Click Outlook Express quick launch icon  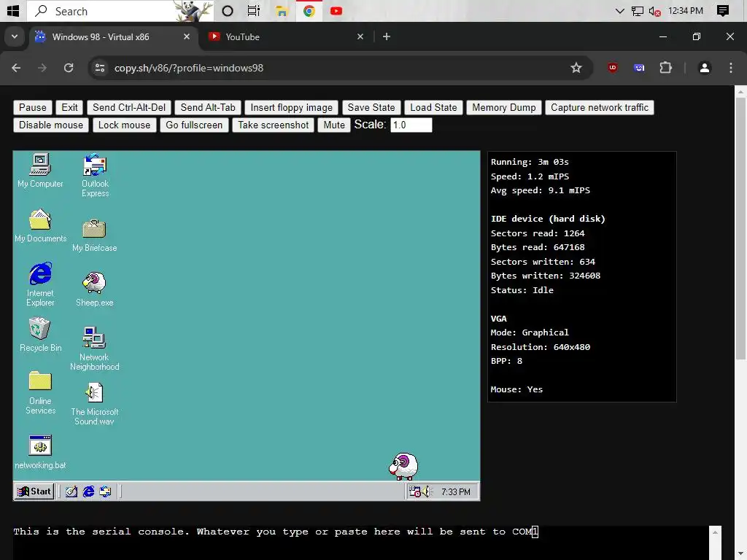click(105, 491)
